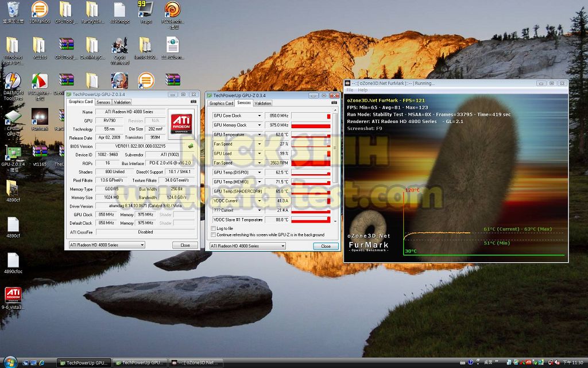The width and height of the screenshot is (588, 368).
Task: Open the GPU Temperature sensor dropdown arrow
Action: 260,135
